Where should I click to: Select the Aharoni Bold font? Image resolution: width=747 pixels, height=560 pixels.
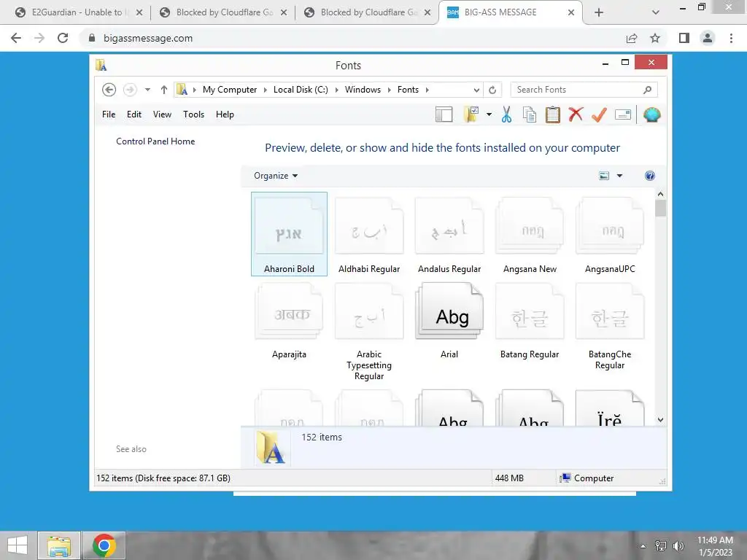(x=289, y=234)
